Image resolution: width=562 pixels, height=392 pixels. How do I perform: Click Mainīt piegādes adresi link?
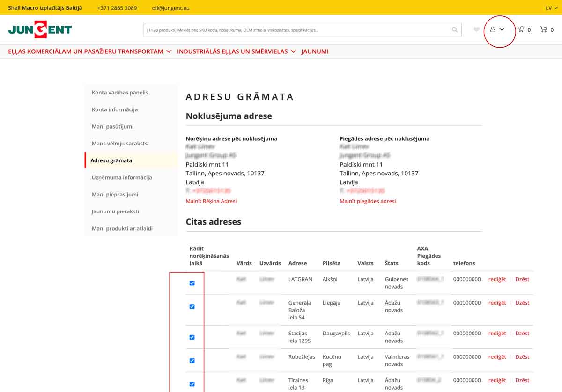pyautogui.click(x=368, y=201)
